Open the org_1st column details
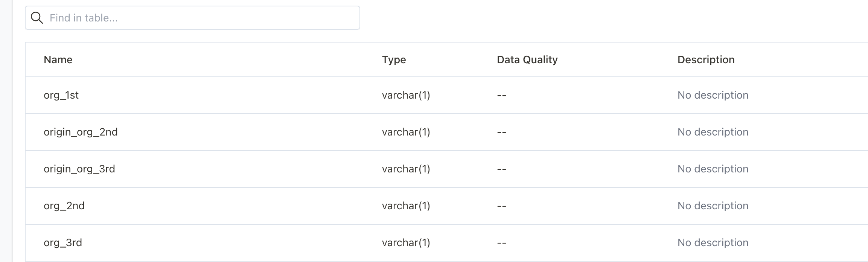This screenshot has height=262, width=868. point(61,95)
